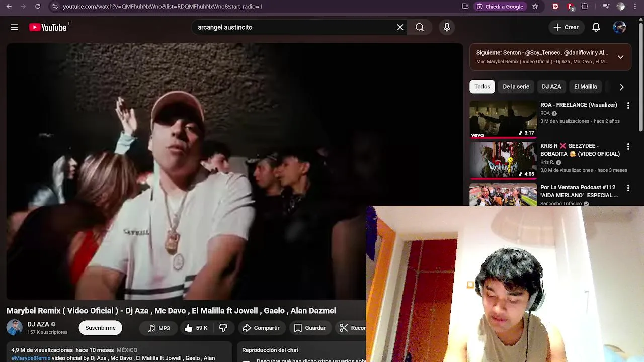Select the El Malilla filter chip

(x=585, y=87)
